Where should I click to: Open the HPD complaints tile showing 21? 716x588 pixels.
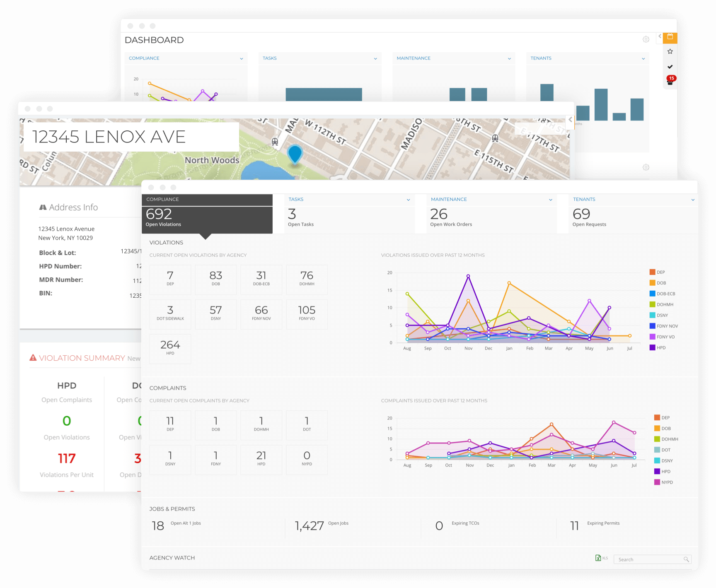[261, 460]
